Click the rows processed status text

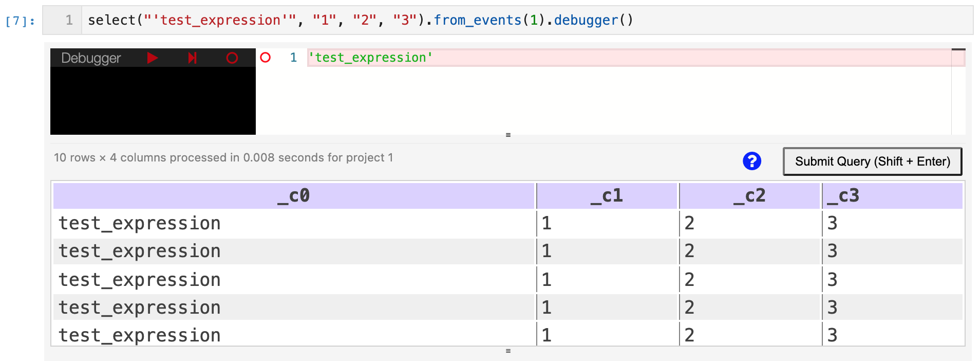pyautogui.click(x=223, y=157)
